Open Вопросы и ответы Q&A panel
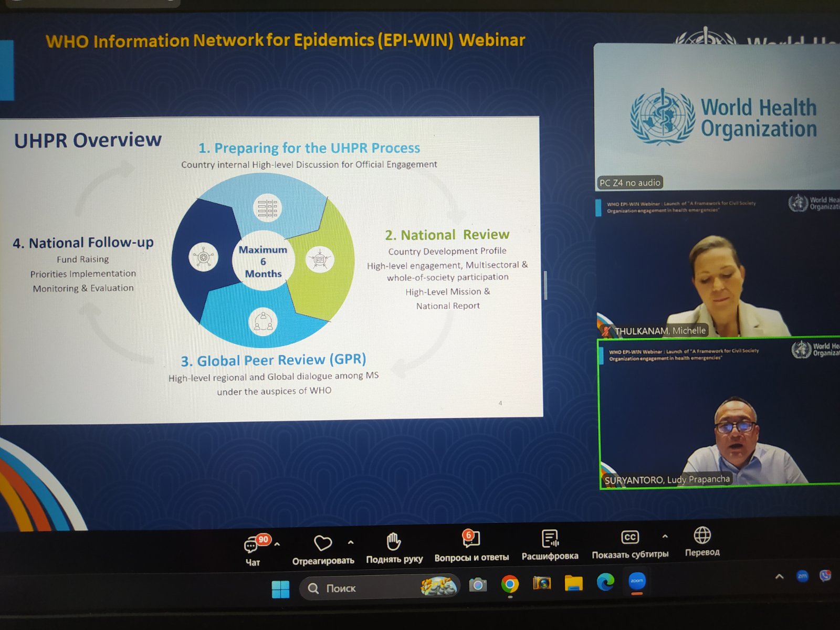The image size is (840, 630). point(471,540)
